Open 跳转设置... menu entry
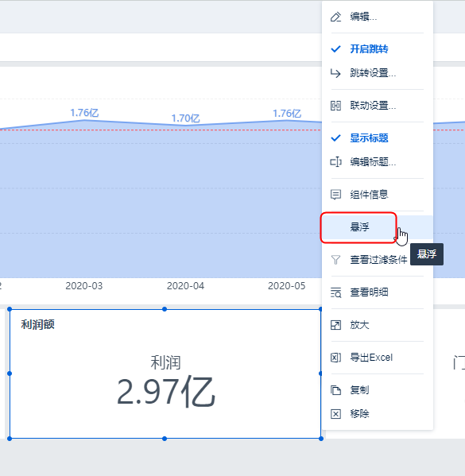Viewport: 465px width, 476px height. (378, 73)
